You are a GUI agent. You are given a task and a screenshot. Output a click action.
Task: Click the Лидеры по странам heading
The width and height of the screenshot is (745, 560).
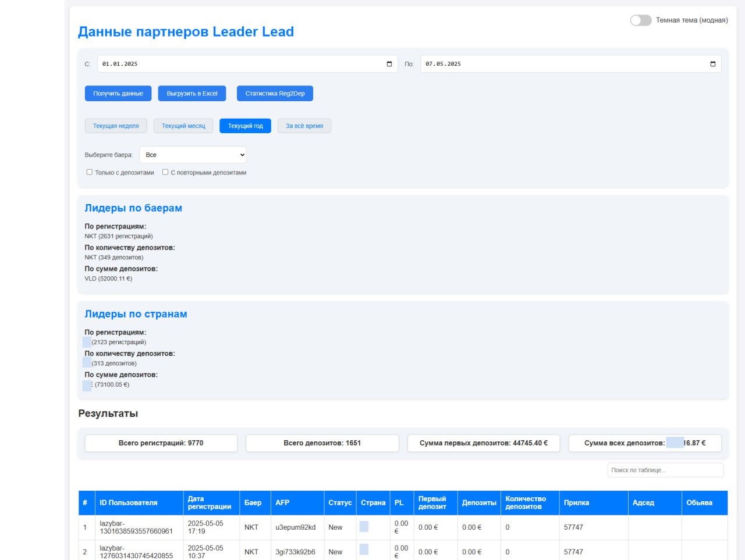pyautogui.click(x=136, y=314)
